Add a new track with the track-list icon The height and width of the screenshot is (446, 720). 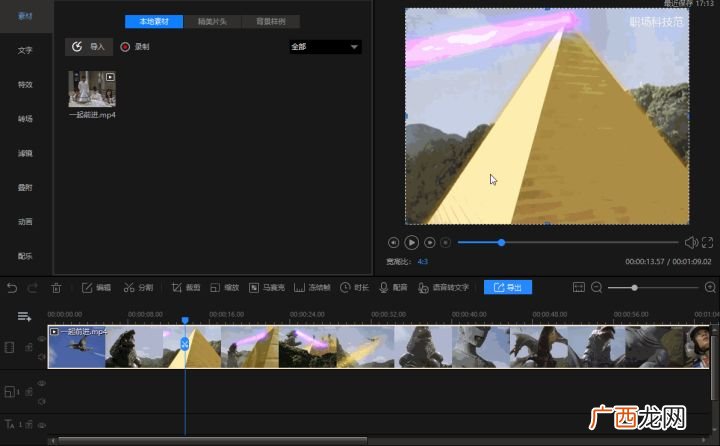pos(24,316)
